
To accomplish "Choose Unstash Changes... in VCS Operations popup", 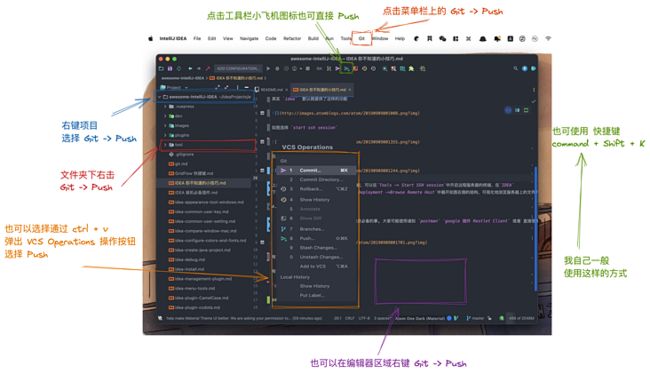I will (316, 257).
